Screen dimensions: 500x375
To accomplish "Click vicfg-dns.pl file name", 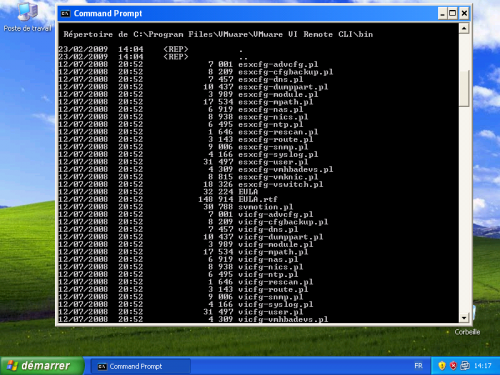I will (x=268, y=229).
